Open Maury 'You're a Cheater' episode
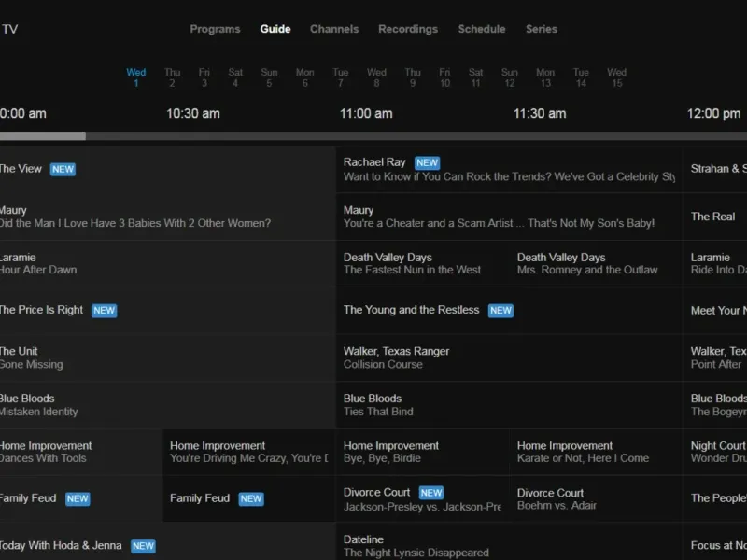Image resolution: width=747 pixels, height=560 pixels. coord(509,217)
